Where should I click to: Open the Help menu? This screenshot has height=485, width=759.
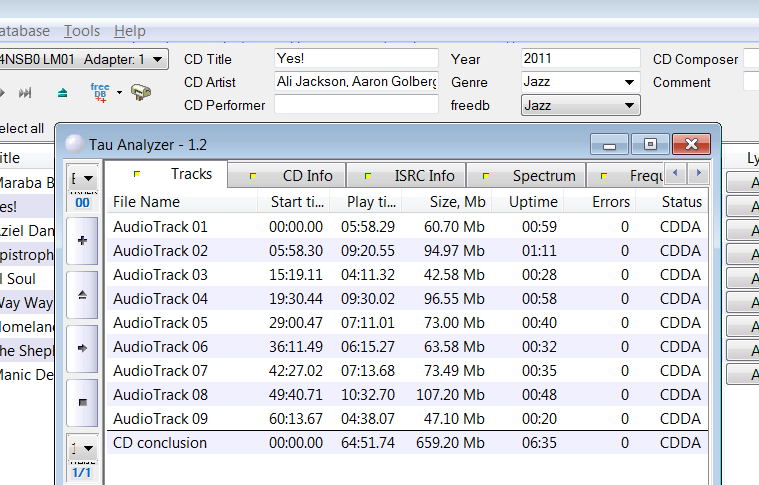tap(130, 31)
